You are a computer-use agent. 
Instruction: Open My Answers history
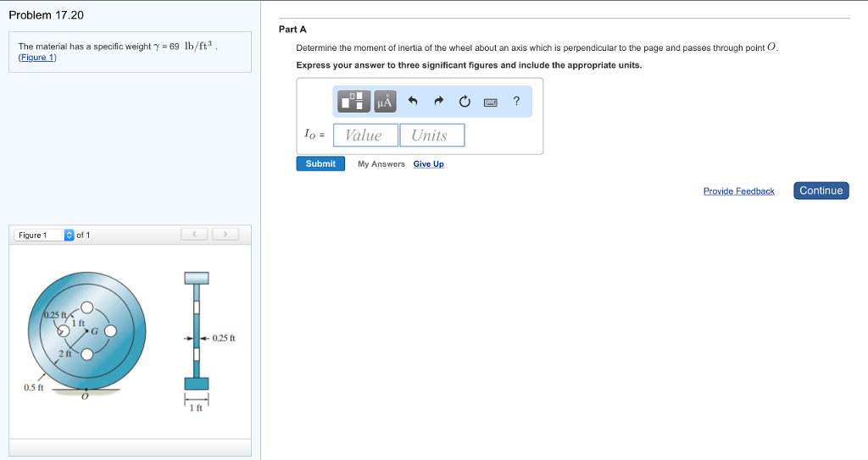tap(381, 164)
